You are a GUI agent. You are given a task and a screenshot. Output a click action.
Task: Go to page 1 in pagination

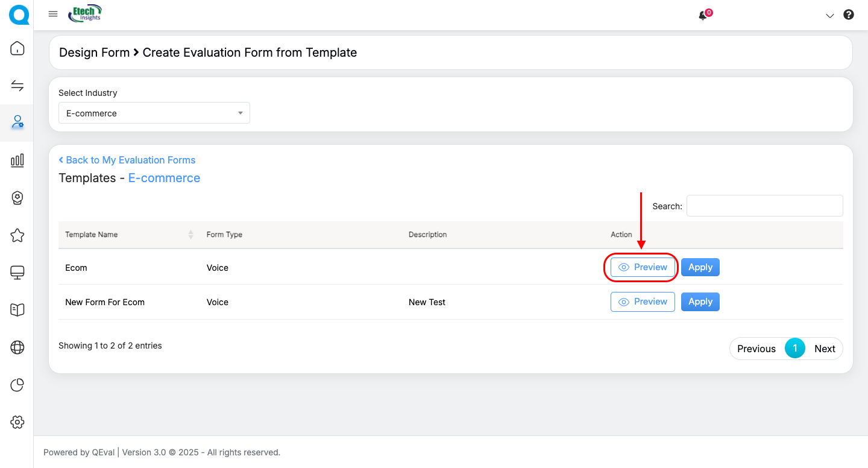click(x=794, y=349)
